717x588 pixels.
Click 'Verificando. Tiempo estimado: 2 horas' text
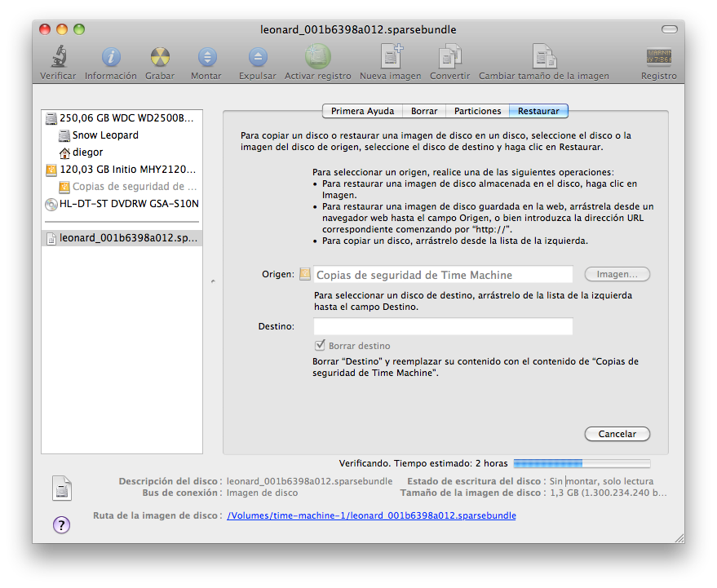[x=423, y=464]
